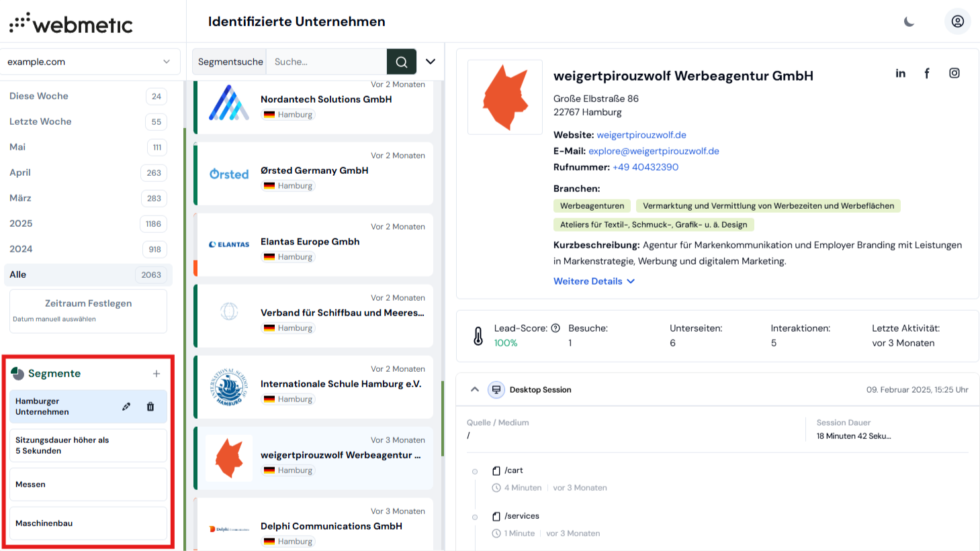
Task: Click Lead-Score help question icon
Action: click(555, 328)
